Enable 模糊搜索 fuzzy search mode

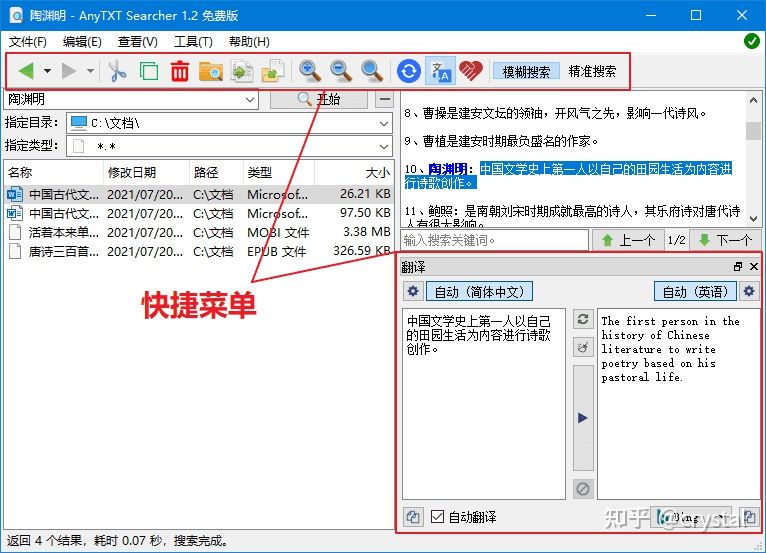pos(526,71)
